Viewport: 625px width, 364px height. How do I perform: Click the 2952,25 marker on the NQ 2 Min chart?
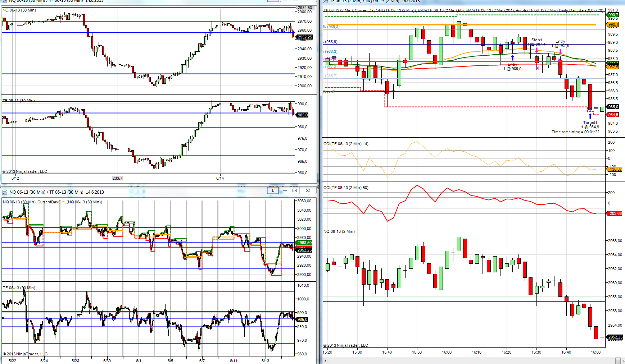click(x=615, y=337)
